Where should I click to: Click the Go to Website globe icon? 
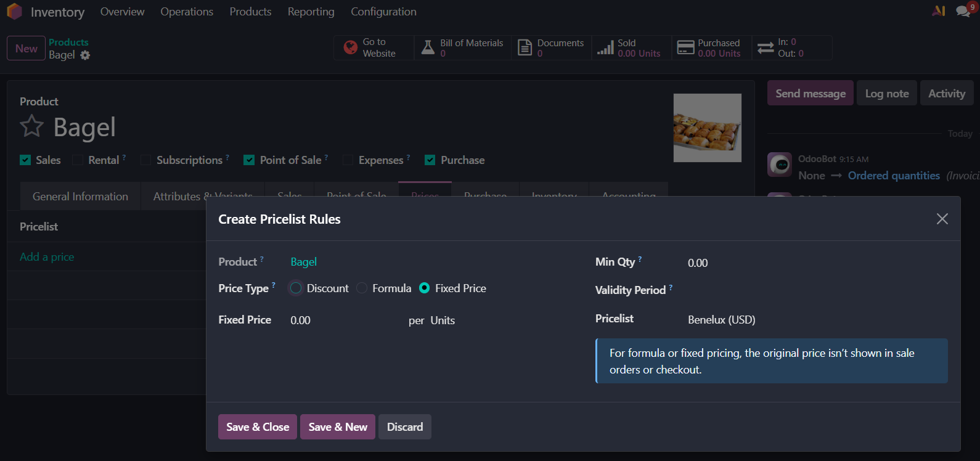(x=351, y=47)
